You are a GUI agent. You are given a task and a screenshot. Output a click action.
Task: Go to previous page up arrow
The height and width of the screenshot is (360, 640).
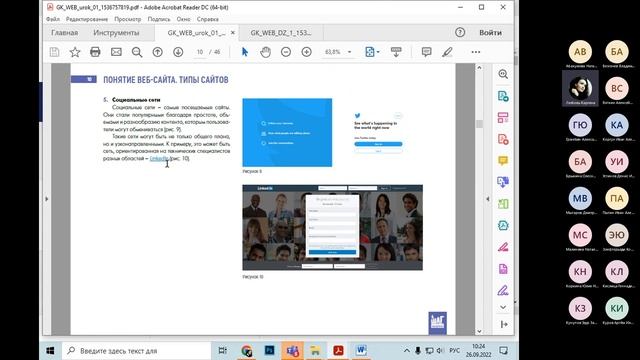coord(158,52)
